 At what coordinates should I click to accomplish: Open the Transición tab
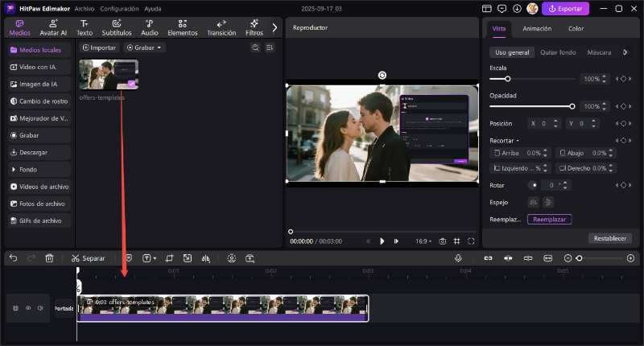221,28
